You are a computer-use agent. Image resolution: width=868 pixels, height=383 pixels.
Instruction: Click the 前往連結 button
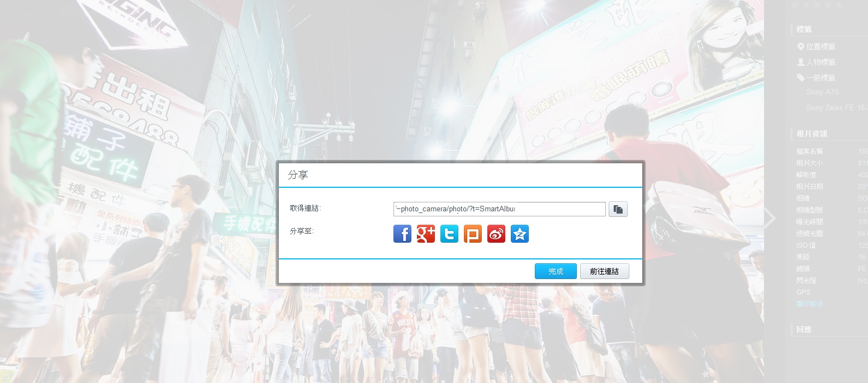pyautogui.click(x=605, y=271)
